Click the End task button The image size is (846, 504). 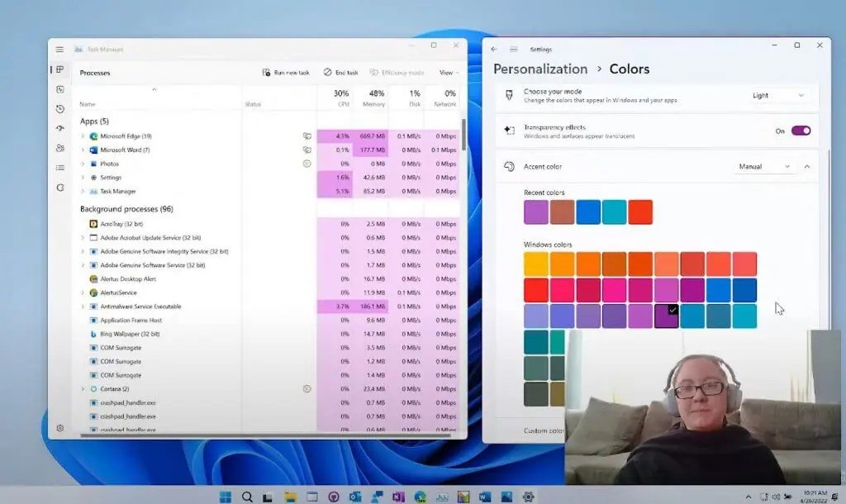click(x=341, y=73)
